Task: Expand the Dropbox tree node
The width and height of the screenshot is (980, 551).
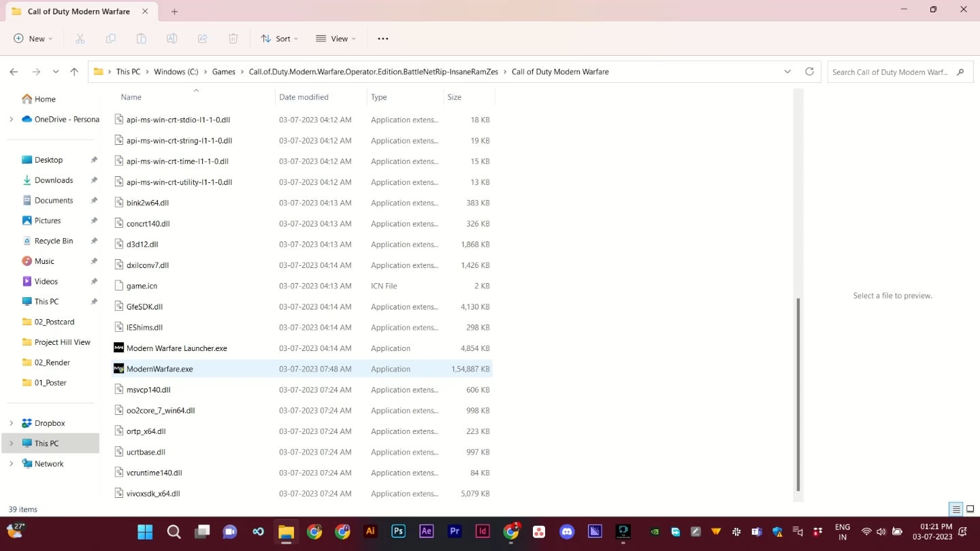Action: [11, 423]
